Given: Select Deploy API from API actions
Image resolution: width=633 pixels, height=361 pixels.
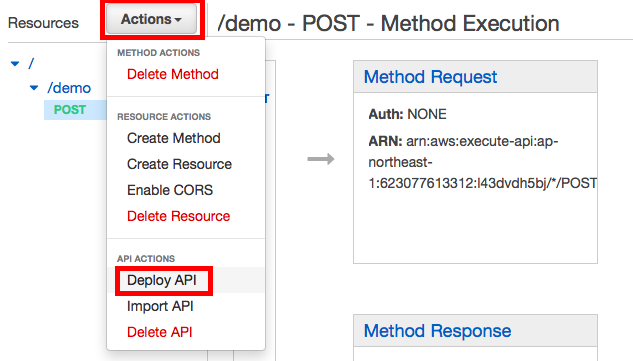Looking at the screenshot, I should tap(162, 280).
